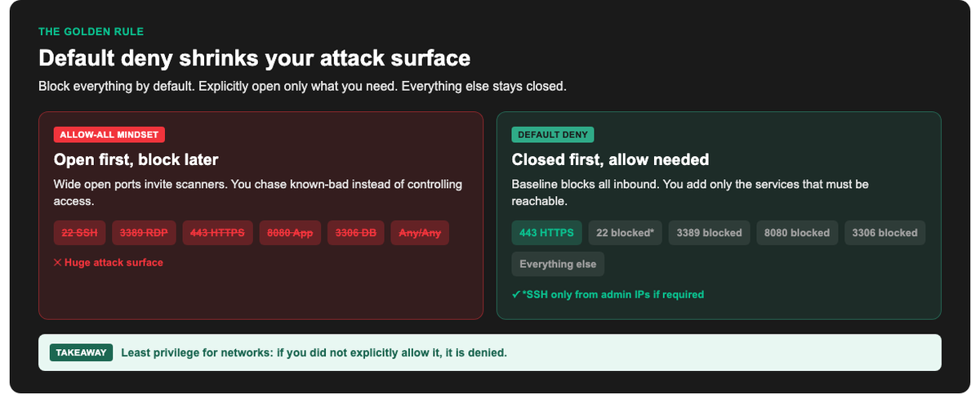The image size is (980, 403).
Task: Click the red X beside Huge attack surface
Action: 58,262
